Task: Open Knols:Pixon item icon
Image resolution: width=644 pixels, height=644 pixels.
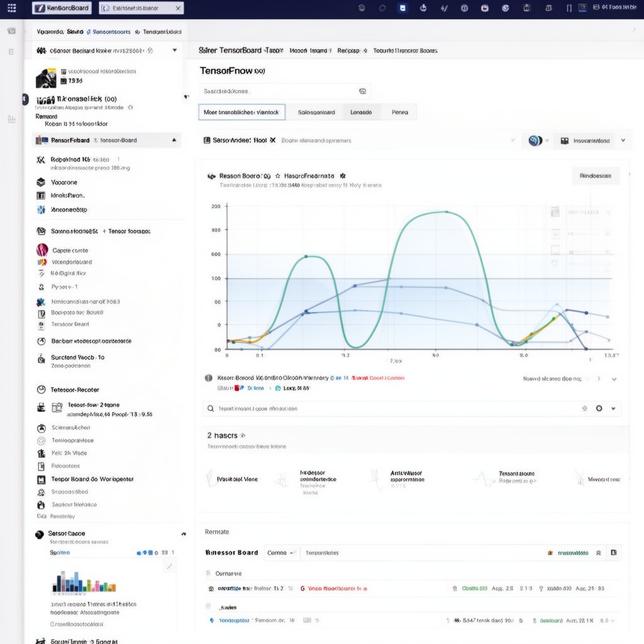Action: pyautogui.click(x=41, y=196)
